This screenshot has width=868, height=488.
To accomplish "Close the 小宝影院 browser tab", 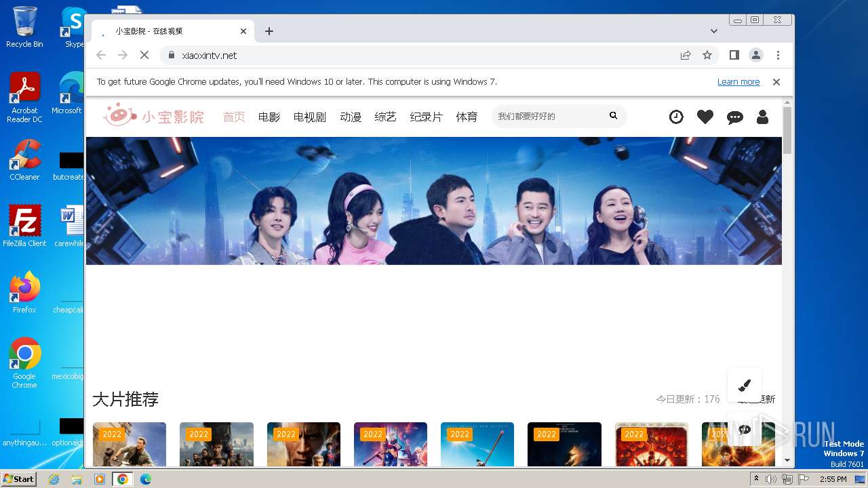I will coord(243,31).
